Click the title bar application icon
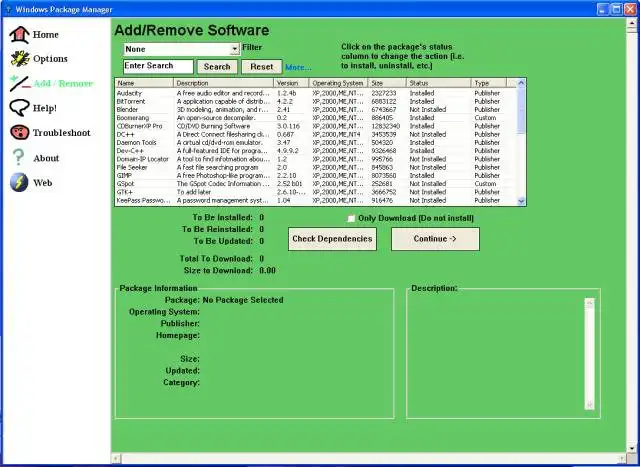 [7, 9]
